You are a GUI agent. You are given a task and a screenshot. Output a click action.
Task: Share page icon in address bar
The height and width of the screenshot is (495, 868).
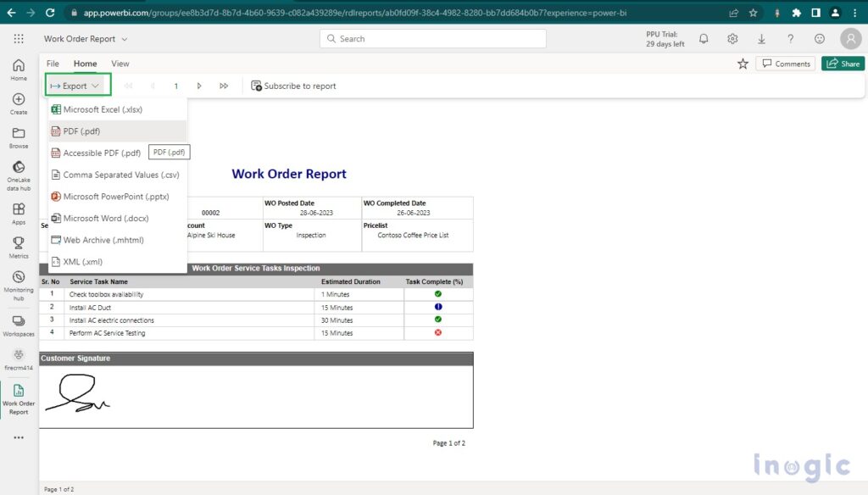pos(733,13)
